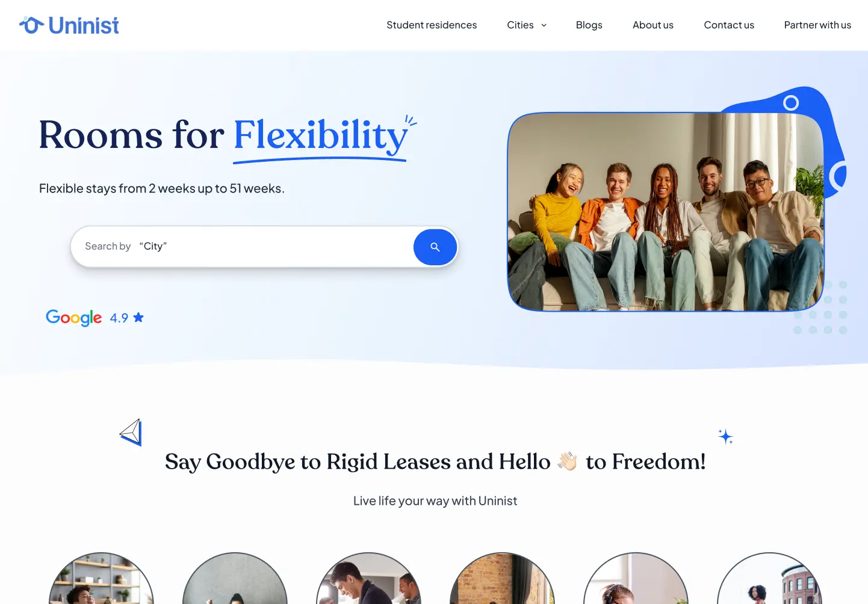Image resolution: width=868 pixels, height=604 pixels.
Task: Click the waving hand emoji
Action: [x=567, y=461]
